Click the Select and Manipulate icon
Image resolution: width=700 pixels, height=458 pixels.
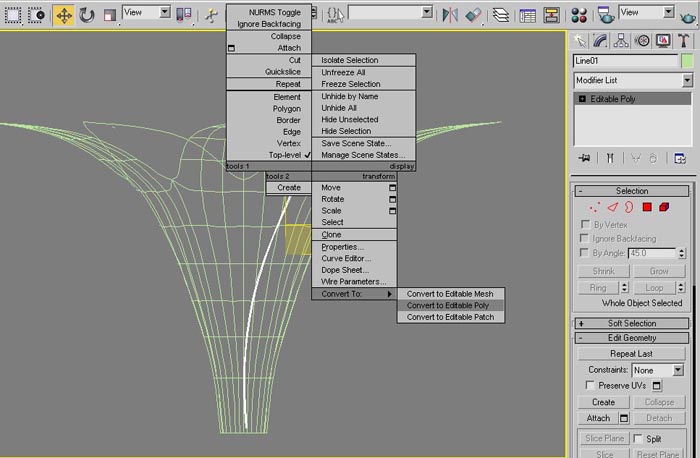(x=211, y=15)
